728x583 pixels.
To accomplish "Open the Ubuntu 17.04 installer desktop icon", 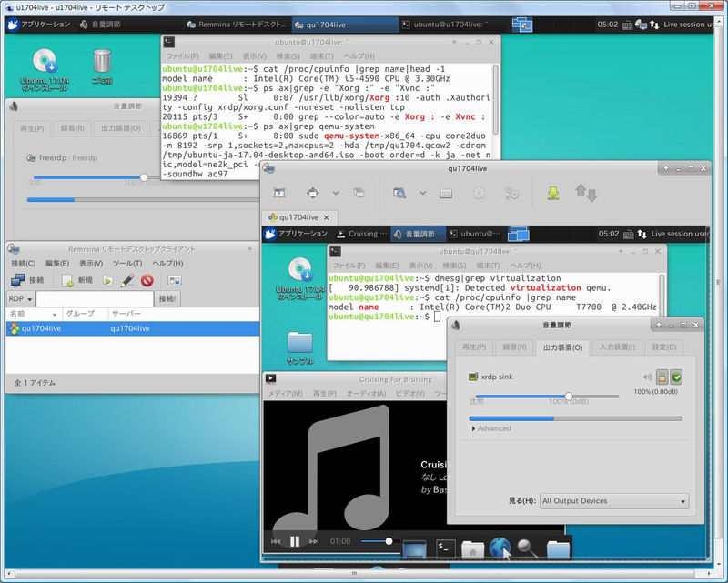I will 44,61.
